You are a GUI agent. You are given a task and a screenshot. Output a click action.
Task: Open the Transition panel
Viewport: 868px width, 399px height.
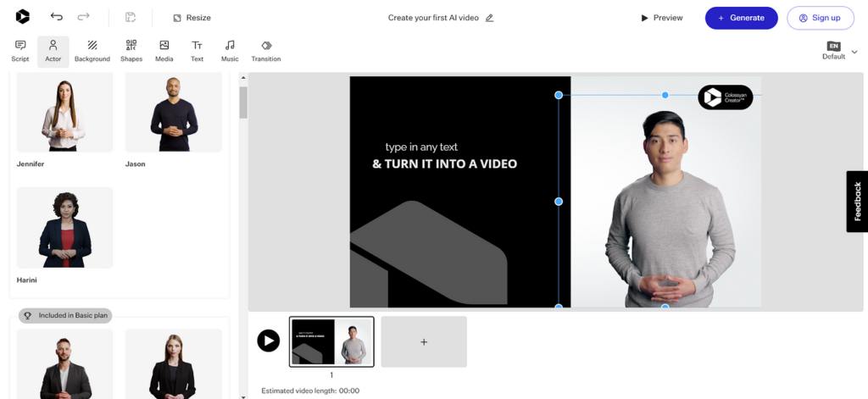[x=265, y=51]
